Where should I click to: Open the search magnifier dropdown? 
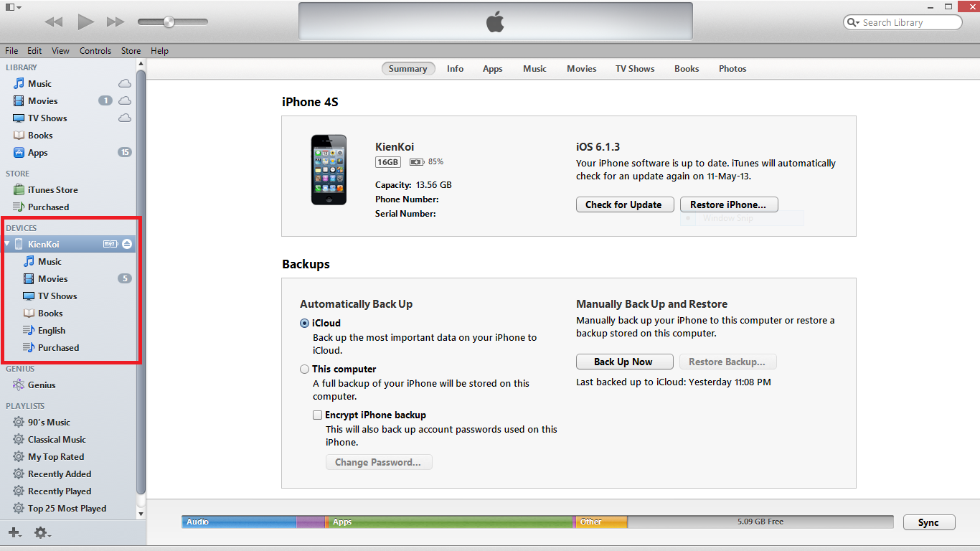pyautogui.click(x=853, y=22)
